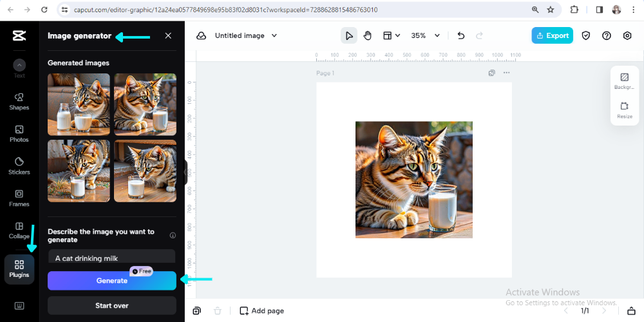
Task: Bookmark this page with the star icon
Action: (x=551, y=10)
